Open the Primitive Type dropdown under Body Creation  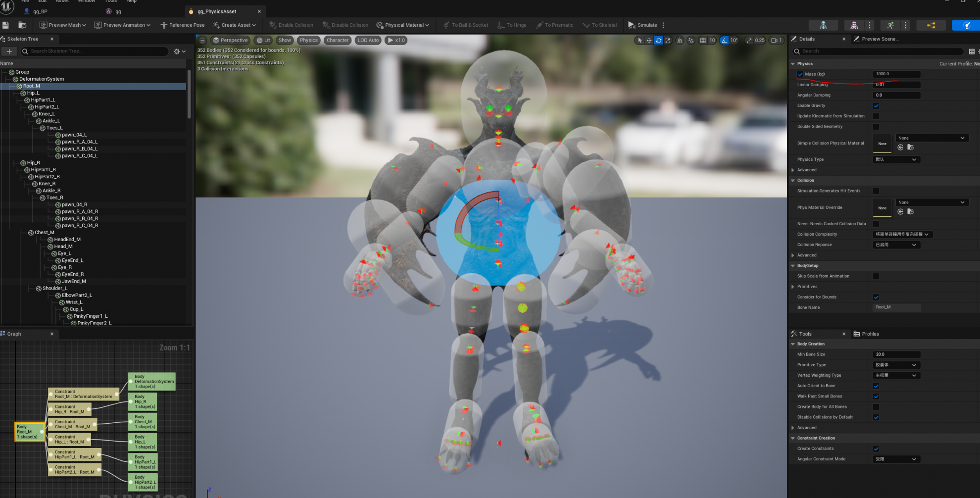(x=896, y=365)
